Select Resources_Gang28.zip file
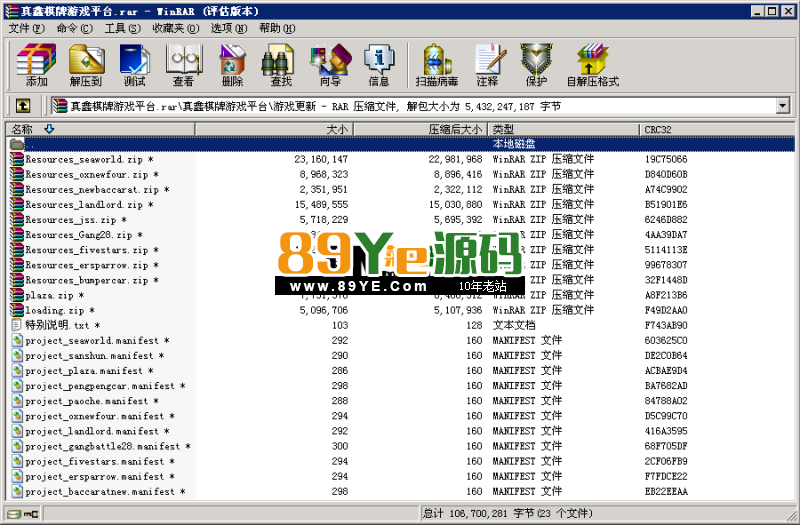 pyautogui.click(x=84, y=235)
